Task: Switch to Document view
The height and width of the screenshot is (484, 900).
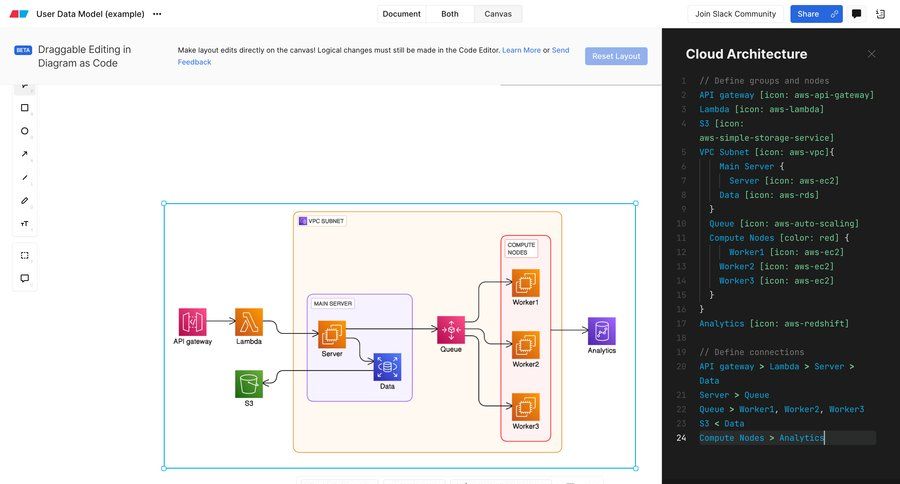Action: pos(401,14)
